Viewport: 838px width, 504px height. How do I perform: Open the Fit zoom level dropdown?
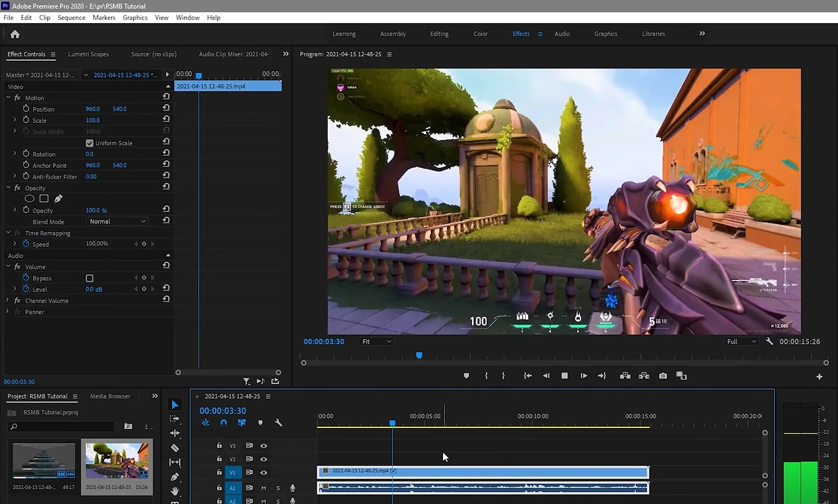(377, 342)
